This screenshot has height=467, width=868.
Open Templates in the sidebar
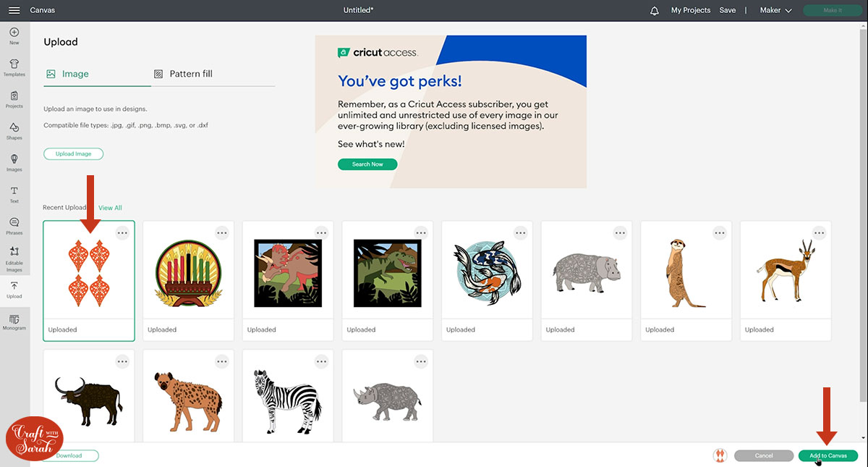[x=14, y=67]
